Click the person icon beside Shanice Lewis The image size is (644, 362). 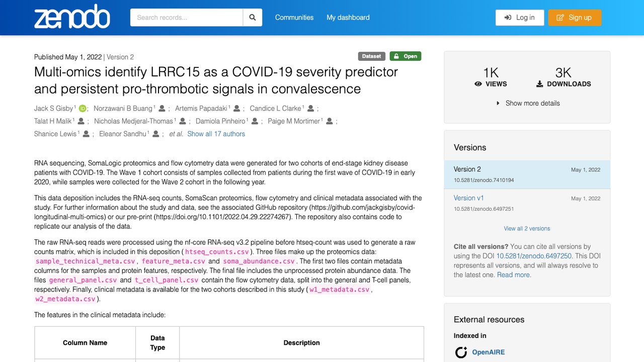pos(86,134)
